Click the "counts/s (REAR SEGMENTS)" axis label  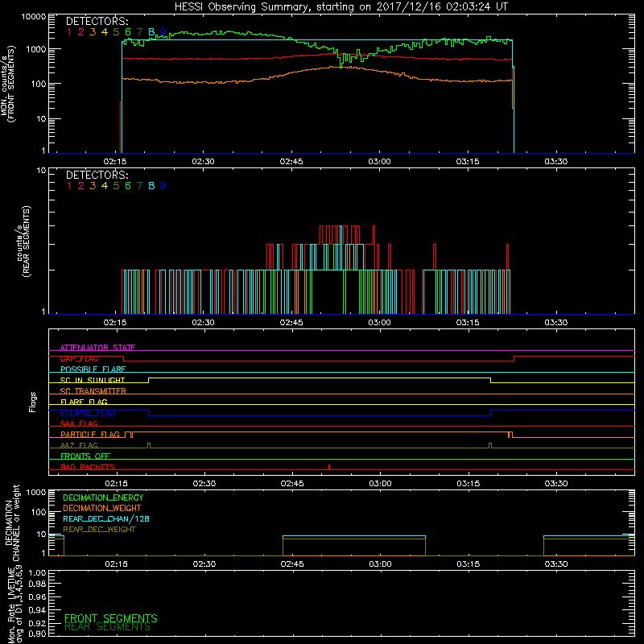coord(23,242)
